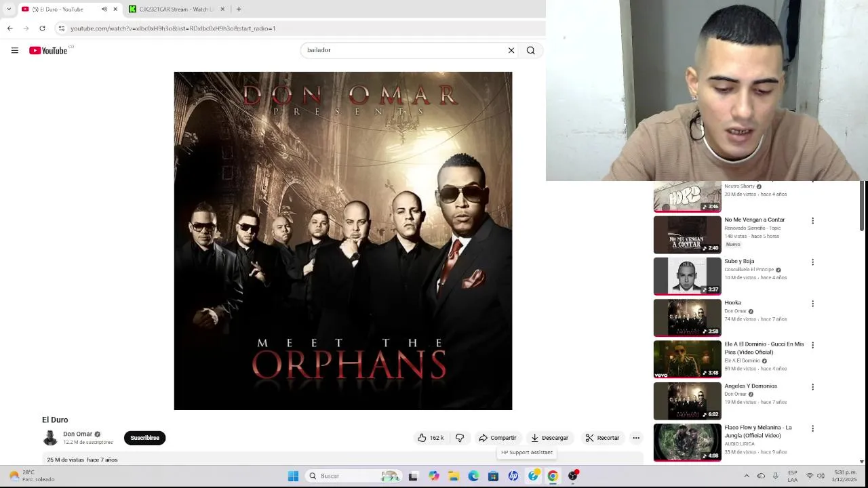Open options menu for Flaco Flow y Melanina
Viewport: 868px width, 488px height.
click(x=812, y=428)
